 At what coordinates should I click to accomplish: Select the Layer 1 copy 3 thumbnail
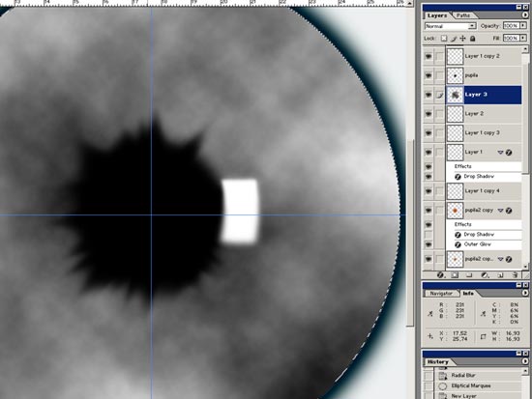point(455,133)
